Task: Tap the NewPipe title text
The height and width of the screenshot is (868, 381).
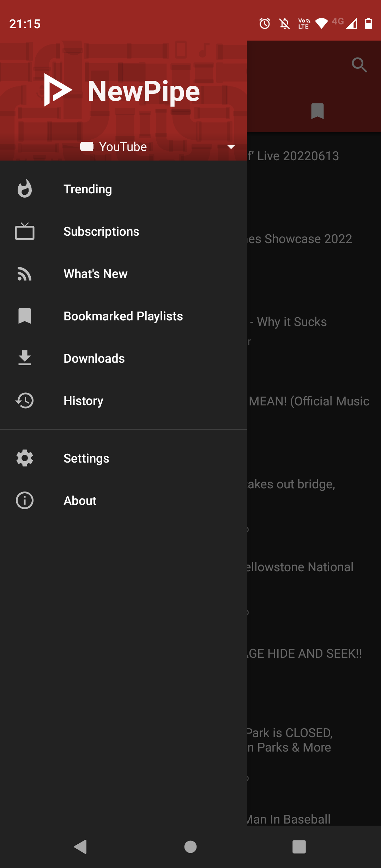Action: point(144,91)
